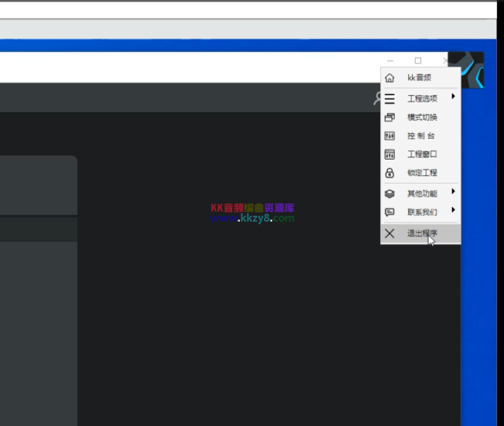Select the kk音频 menu entry text

(419, 78)
